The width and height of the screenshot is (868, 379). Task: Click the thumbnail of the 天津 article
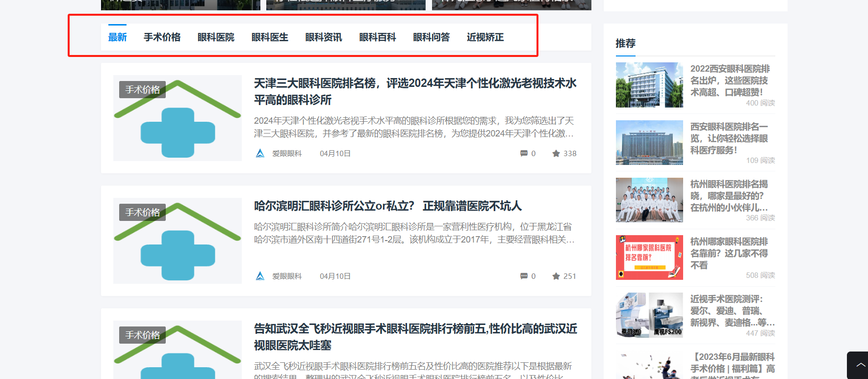tap(178, 118)
